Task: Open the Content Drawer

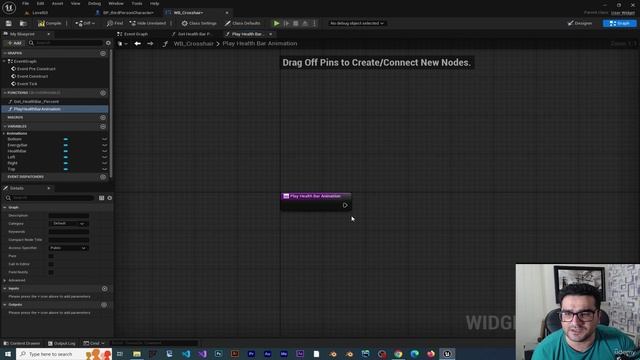Action: [x=22, y=343]
